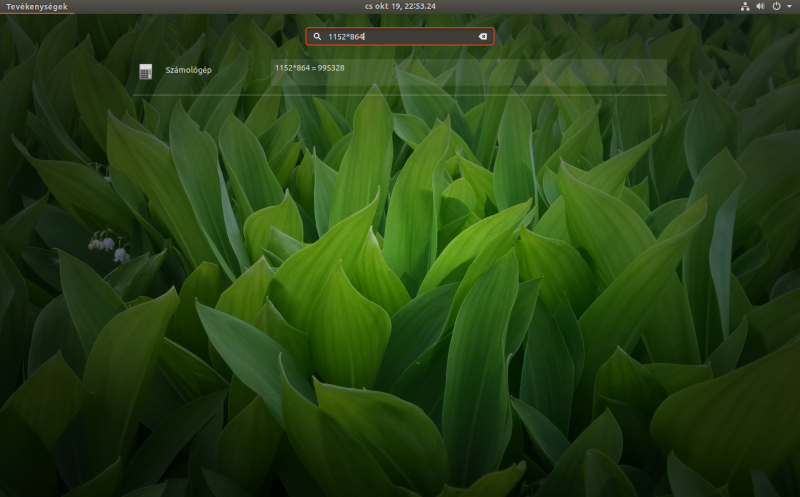Open the network status icon

(745, 6)
